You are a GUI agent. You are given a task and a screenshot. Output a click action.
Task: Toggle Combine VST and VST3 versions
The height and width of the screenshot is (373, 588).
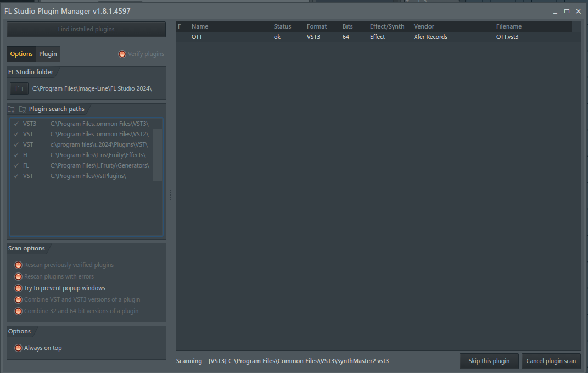pos(18,300)
